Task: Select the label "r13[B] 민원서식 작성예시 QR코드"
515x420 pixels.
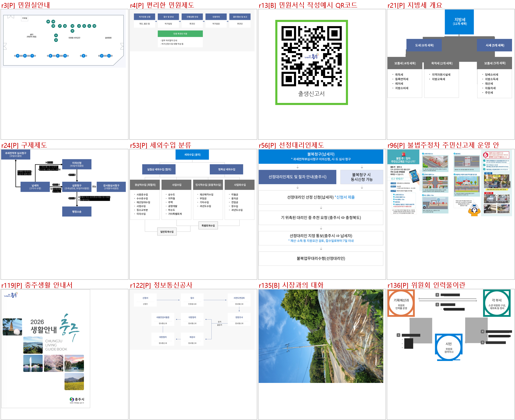Action: pyautogui.click(x=308, y=5)
